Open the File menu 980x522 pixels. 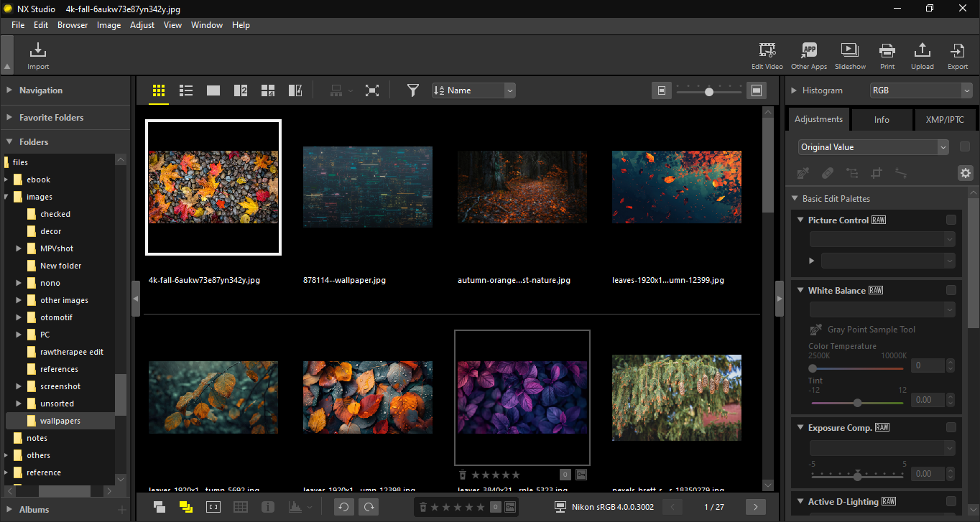[18, 25]
